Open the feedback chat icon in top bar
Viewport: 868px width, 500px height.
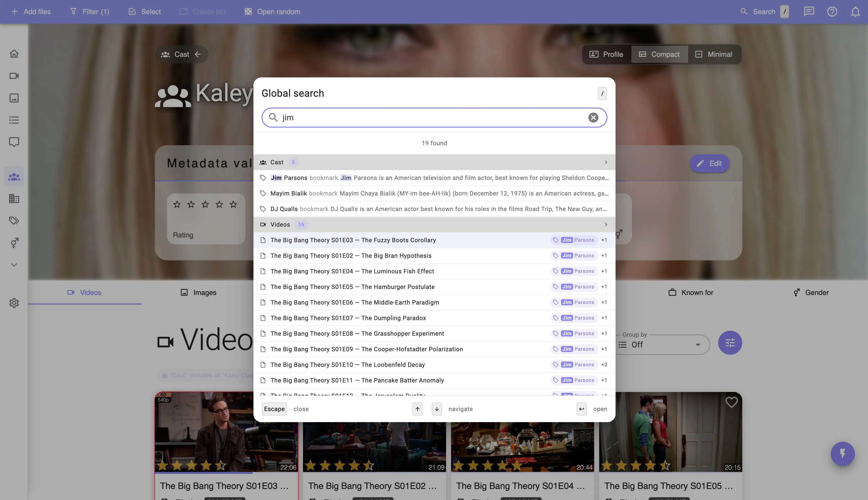tap(809, 12)
